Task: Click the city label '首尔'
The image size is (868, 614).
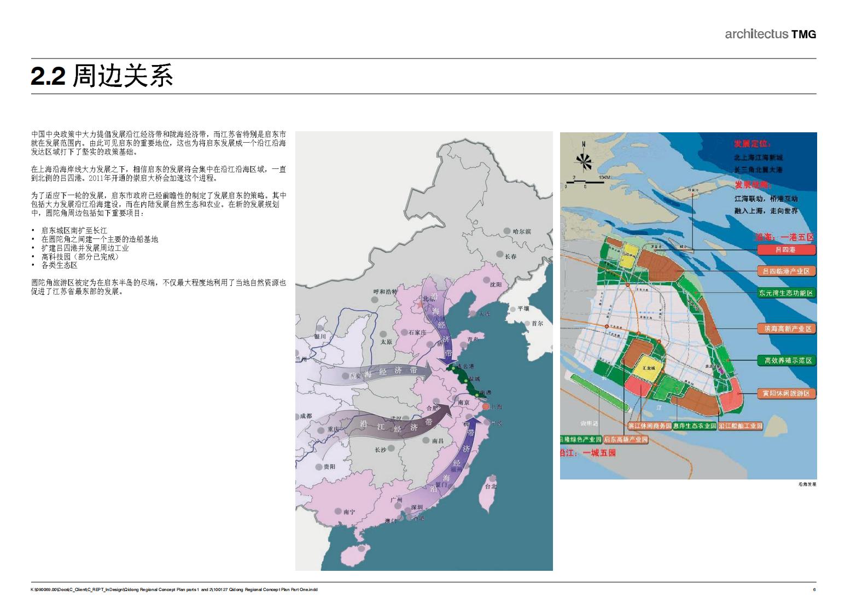Action: [x=538, y=324]
